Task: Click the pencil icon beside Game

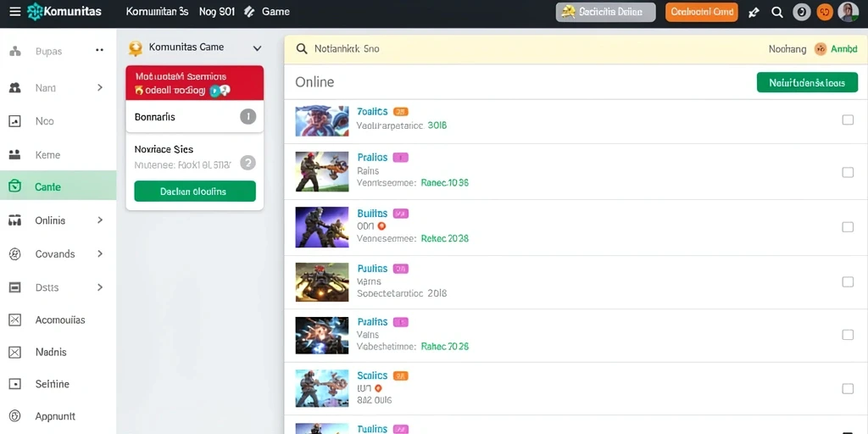Action: click(249, 11)
